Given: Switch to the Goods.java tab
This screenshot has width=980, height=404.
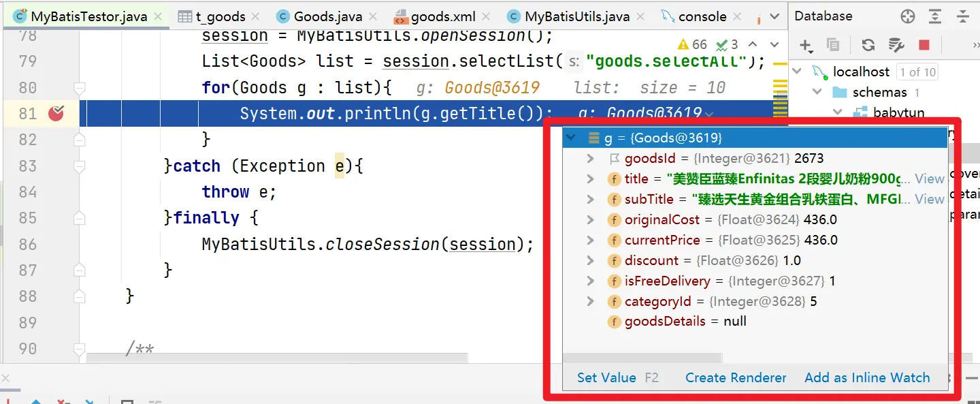Looking at the screenshot, I should [326, 16].
